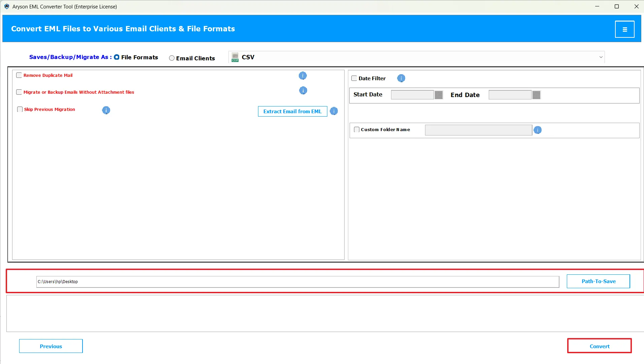Click the Convert button

click(x=600, y=346)
